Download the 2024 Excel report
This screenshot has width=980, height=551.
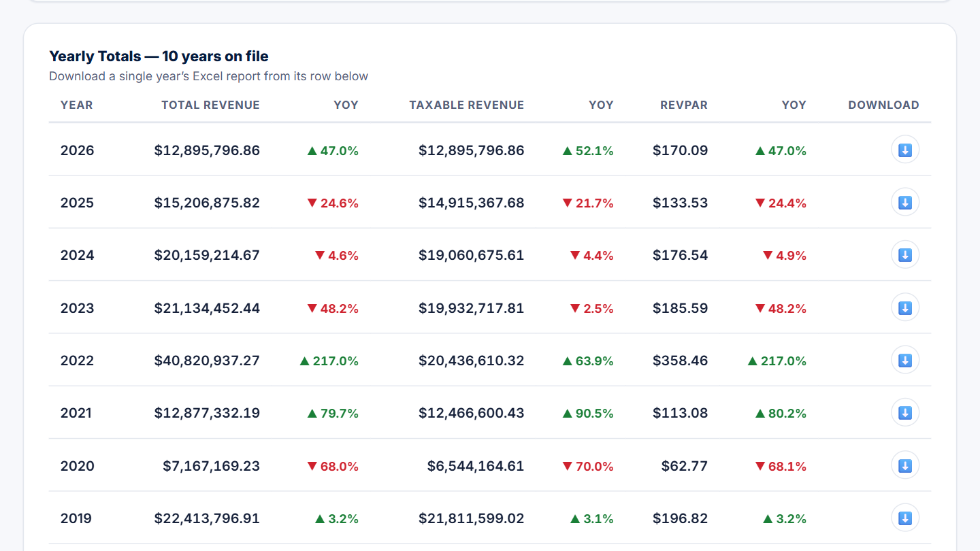(x=905, y=255)
